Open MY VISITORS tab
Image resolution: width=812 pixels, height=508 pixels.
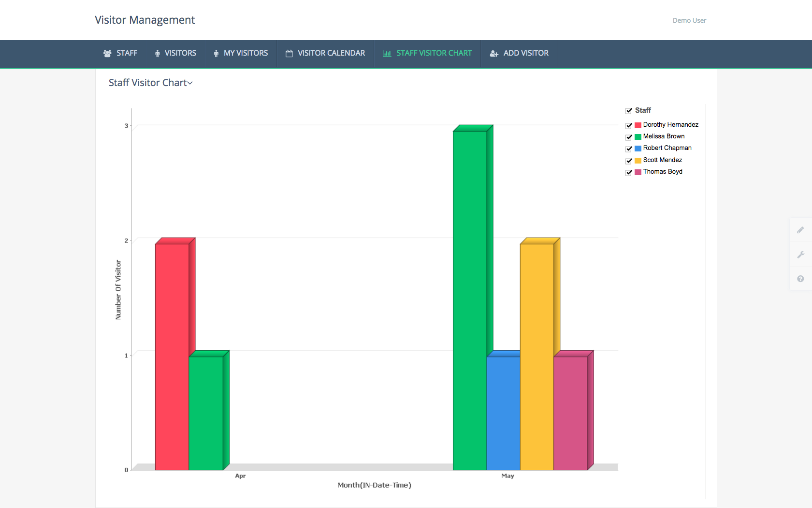coord(241,53)
